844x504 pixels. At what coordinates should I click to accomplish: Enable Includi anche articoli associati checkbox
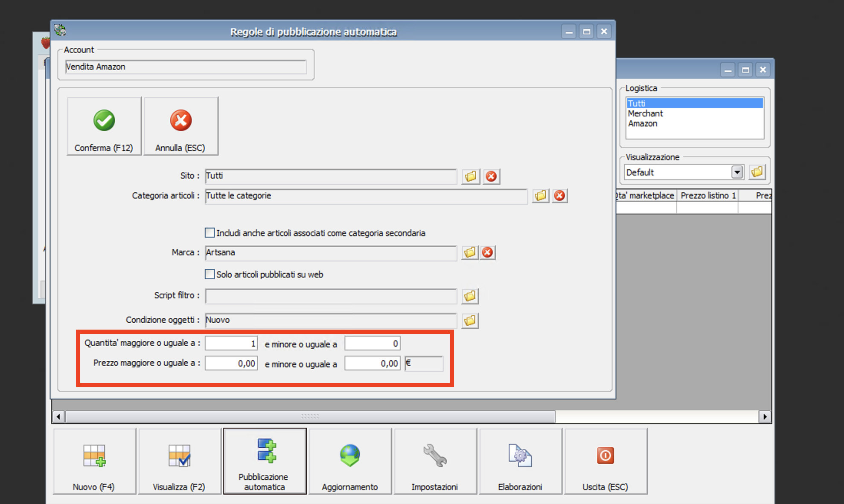pyautogui.click(x=210, y=233)
